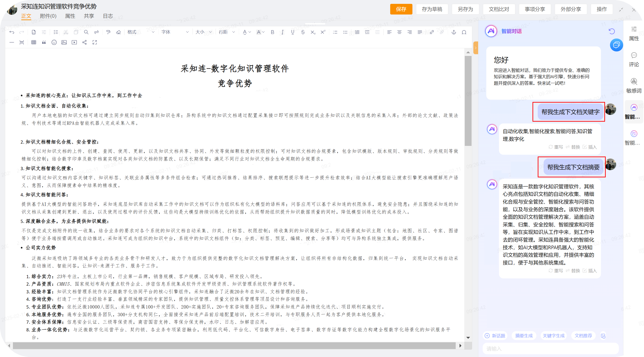Open the 字体 font dropdown
The height and width of the screenshot is (357, 644).
pyautogui.click(x=175, y=32)
